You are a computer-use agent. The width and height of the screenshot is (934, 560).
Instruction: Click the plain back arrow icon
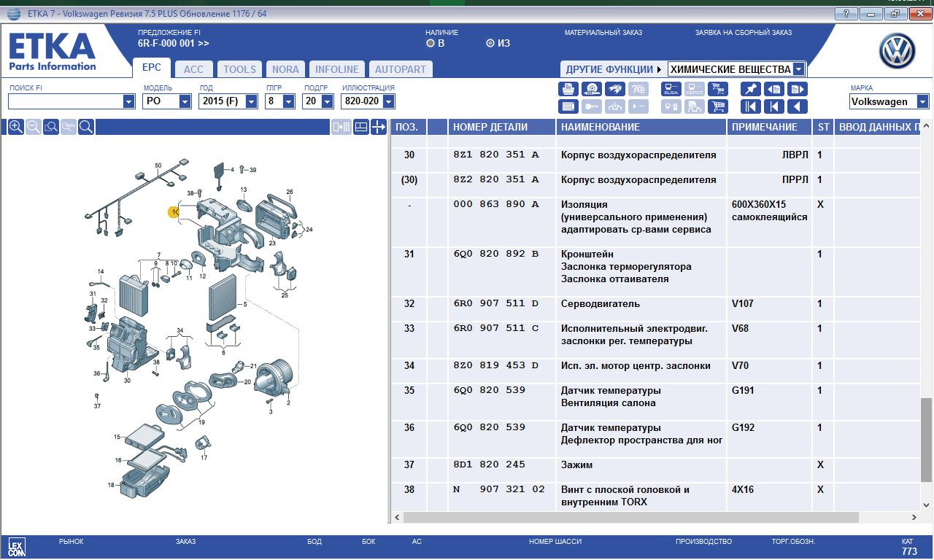[x=798, y=106]
